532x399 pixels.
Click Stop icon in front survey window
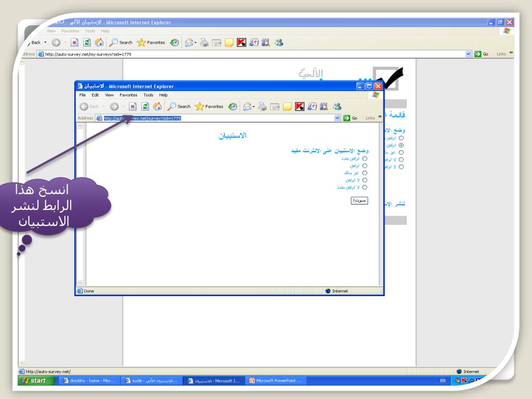[x=132, y=107]
